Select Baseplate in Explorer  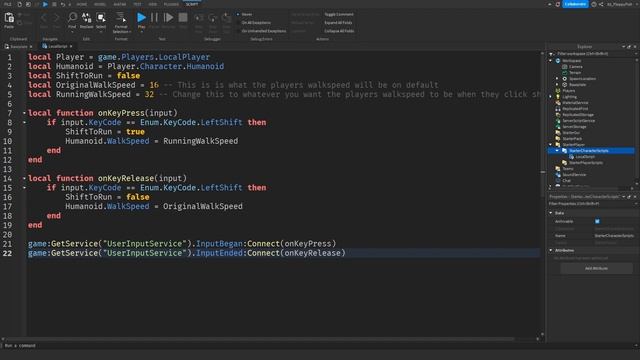[x=577, y=84]
